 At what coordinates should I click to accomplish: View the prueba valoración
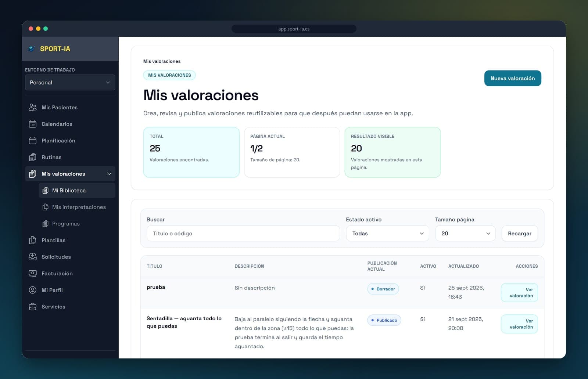(x=519, y=293)
